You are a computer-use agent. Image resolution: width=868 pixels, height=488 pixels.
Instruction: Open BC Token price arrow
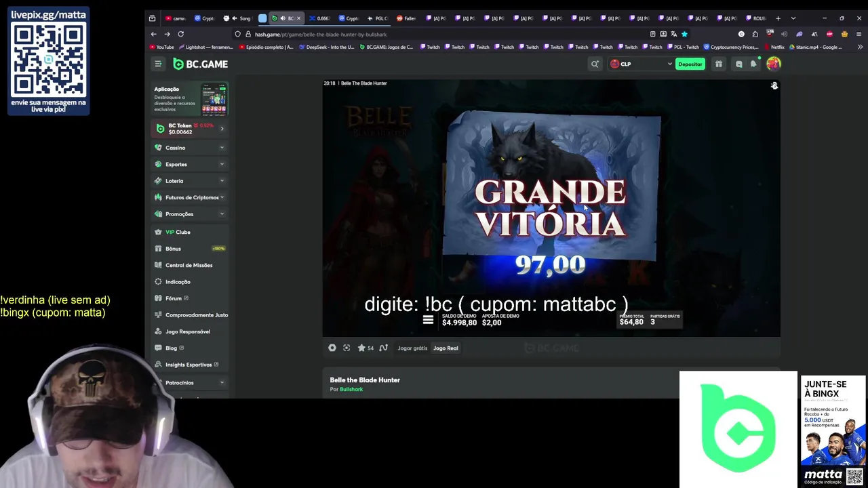coord(222,128)
